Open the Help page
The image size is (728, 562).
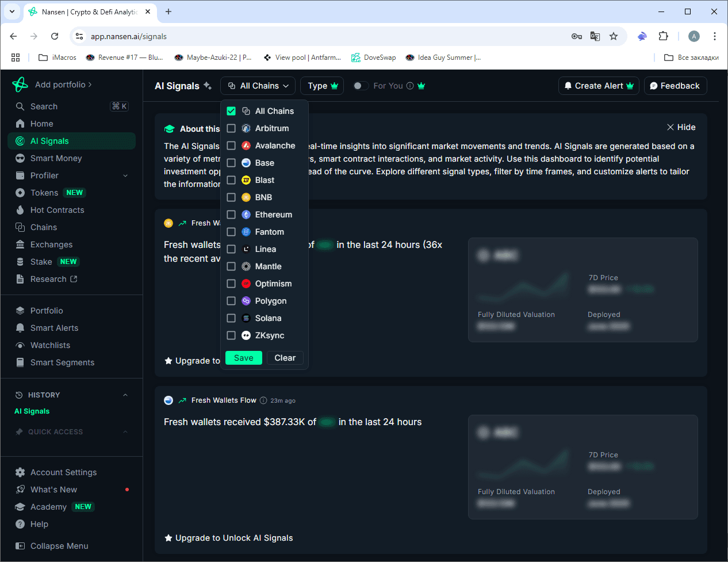(71, 524)
